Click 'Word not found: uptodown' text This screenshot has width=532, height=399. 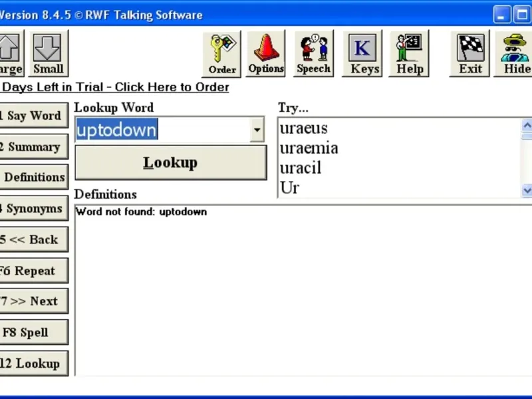[x=141, y=211]
